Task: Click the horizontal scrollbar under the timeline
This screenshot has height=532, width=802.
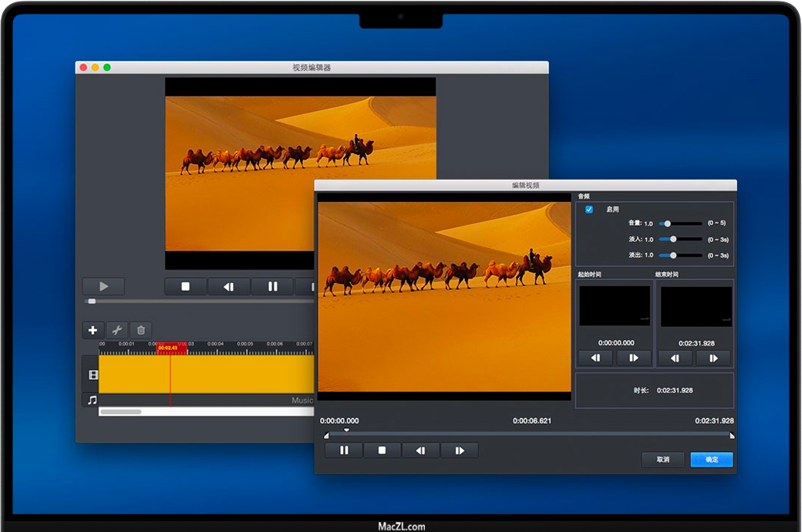Action: click(121, 412)
